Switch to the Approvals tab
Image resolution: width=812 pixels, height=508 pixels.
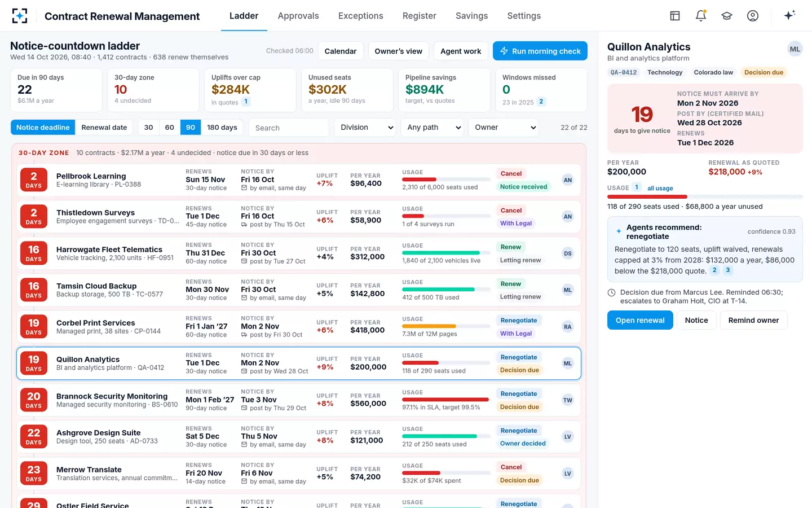[x=298, y=16]
